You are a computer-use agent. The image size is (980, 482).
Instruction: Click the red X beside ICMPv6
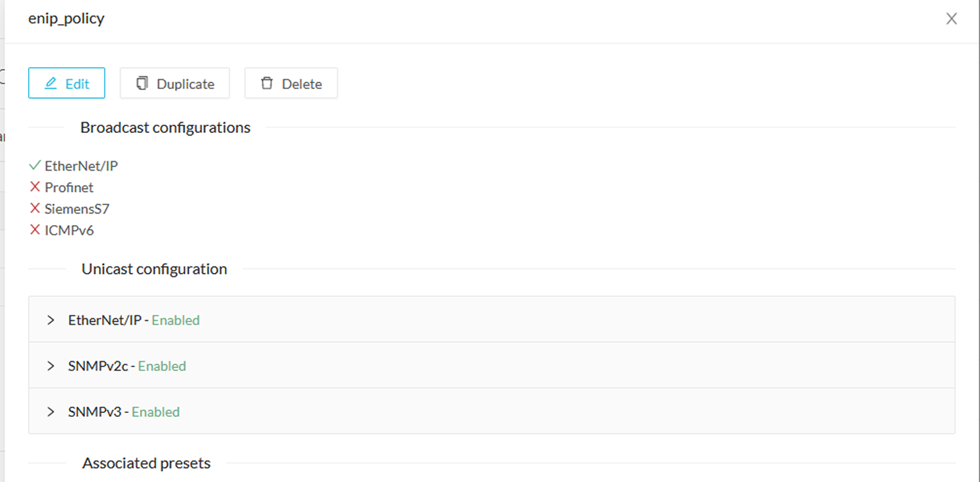35,230
